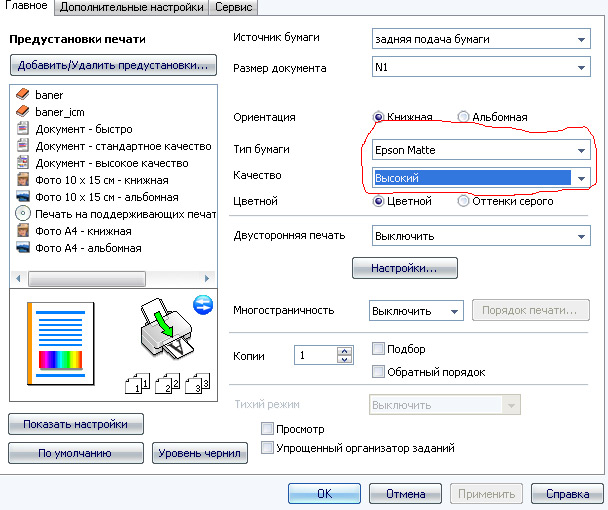Screen dimensions: 608x510
Task: Click the printer illustration in preview
Action: coord(166,329)
